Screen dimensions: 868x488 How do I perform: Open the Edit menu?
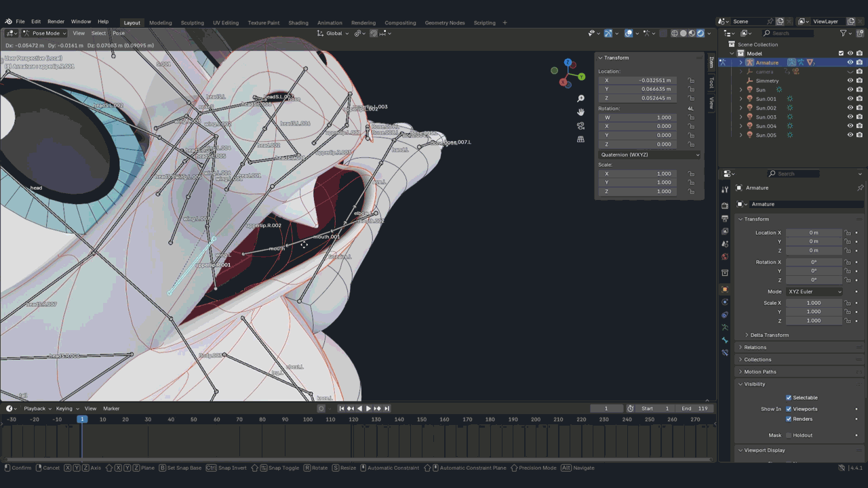(36, 22)
